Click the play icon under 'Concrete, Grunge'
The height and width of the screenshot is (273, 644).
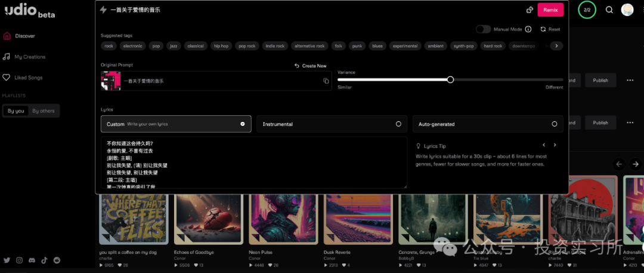point(401,265)
